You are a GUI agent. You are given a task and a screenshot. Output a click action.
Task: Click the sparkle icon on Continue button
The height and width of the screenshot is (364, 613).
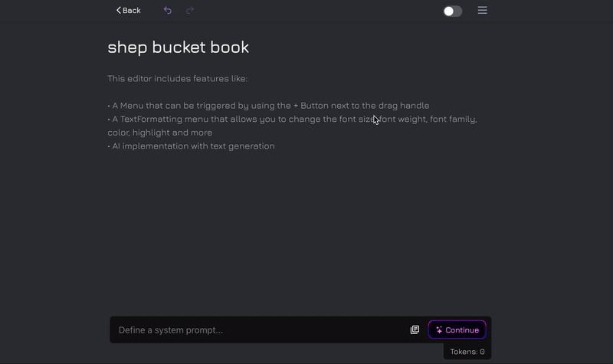point(439,330)
